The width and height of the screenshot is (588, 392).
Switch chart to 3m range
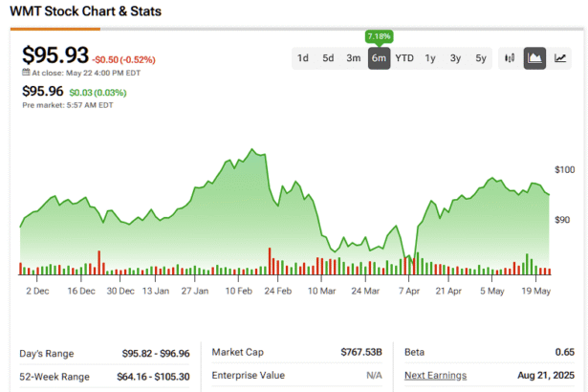click(x=354, y=58)
